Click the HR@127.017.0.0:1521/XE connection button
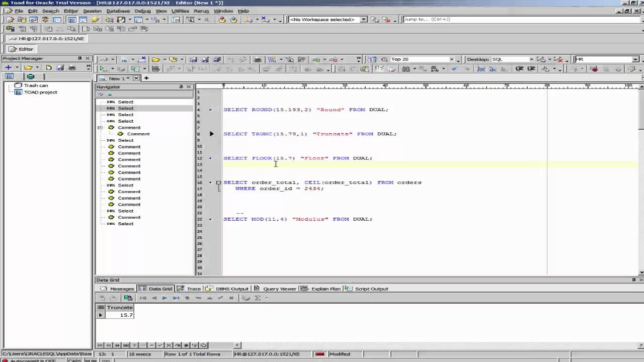The image size is (644, 362). [x=47, y=39]
